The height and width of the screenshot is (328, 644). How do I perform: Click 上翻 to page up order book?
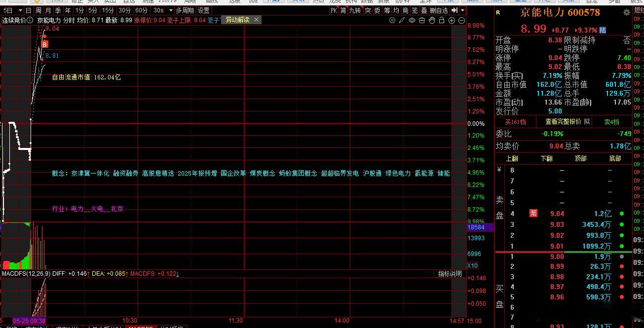click(x=512, y=159)
